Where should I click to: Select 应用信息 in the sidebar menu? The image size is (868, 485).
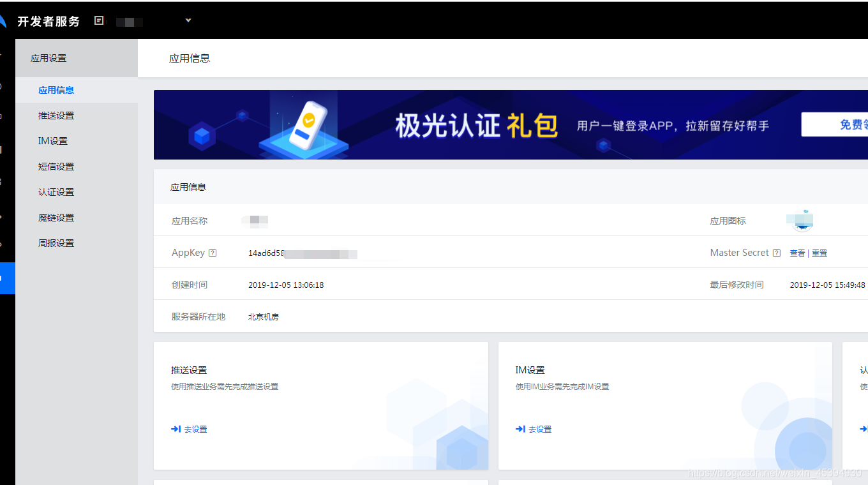tap(77, 90)
